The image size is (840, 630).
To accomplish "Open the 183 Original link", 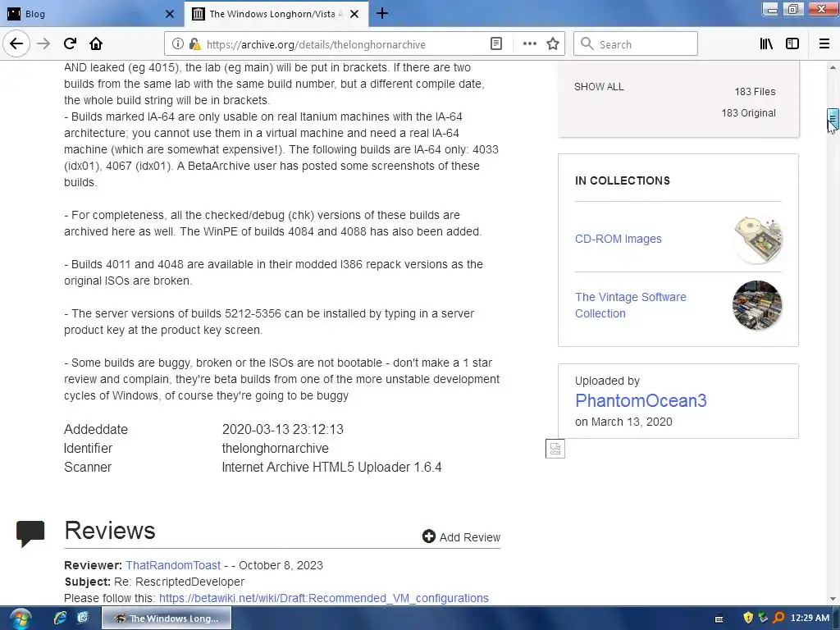I will coord(748,113).
